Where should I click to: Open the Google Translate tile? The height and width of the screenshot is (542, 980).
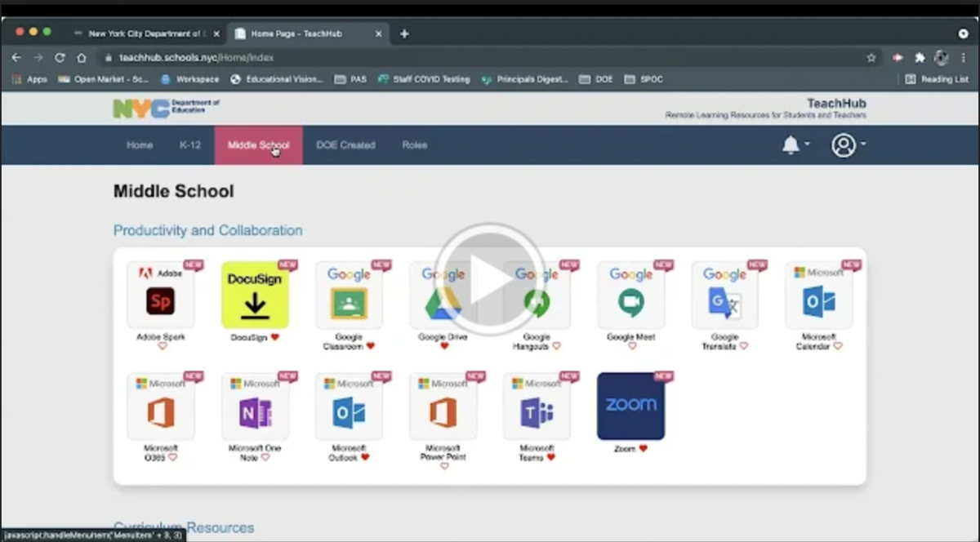724,295
